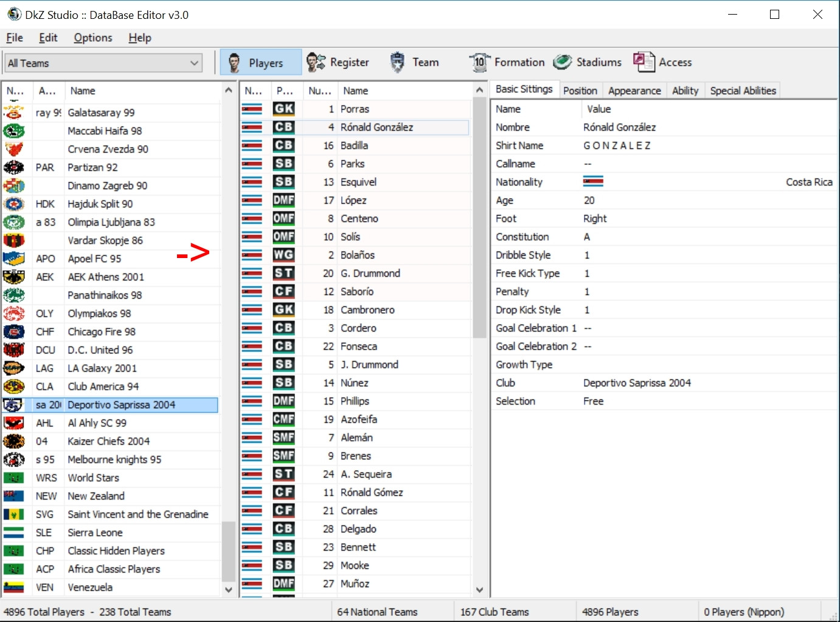Open the Players section

click(x=260, y=62)
